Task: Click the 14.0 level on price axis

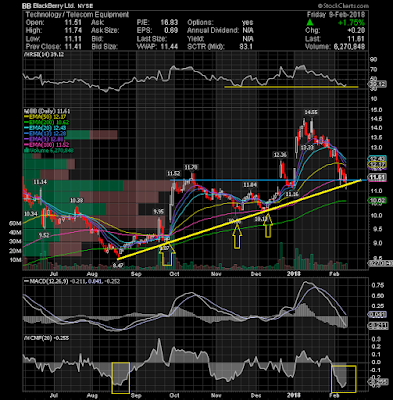Action: [375, 128]
